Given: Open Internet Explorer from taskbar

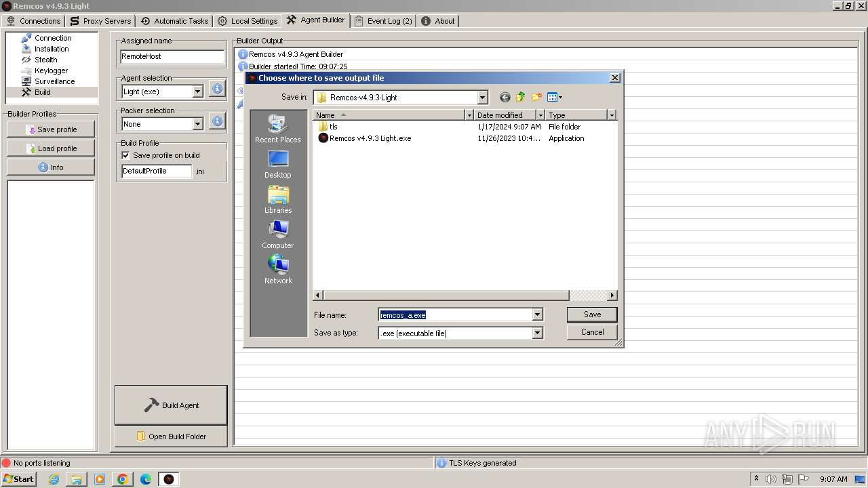Looking at the screenshot, I should (x=54, y=479).
